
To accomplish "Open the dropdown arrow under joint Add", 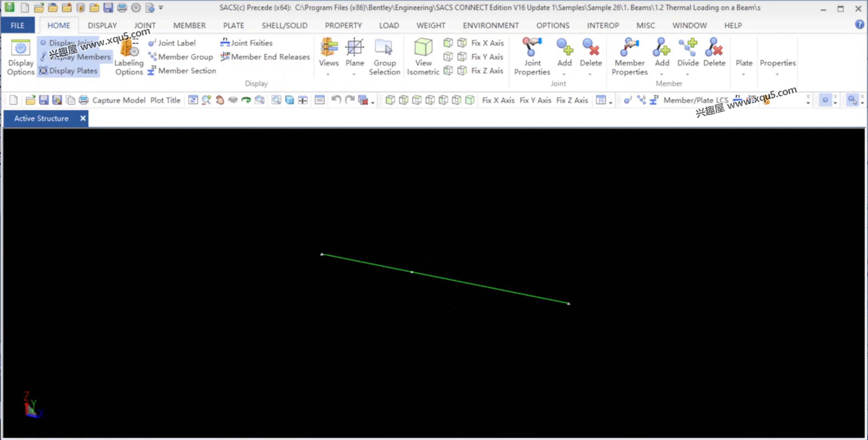I will pyautogui.click(x=564, y=74).
